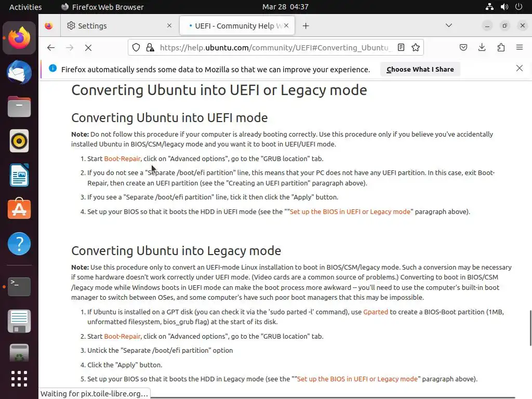The height and width of the screenshot is (399, 532).
Task: Open Pocket save icon in toolbar
Action: click(463, 47)
